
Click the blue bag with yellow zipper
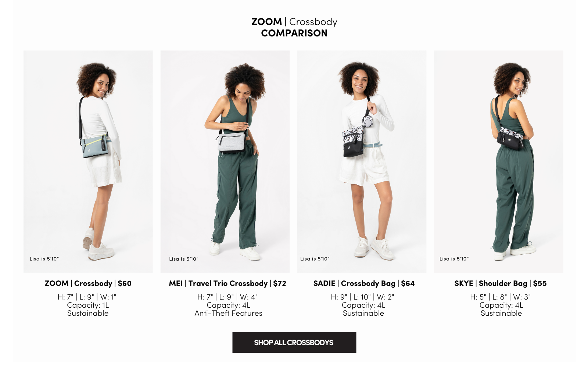tap(95, 146)
